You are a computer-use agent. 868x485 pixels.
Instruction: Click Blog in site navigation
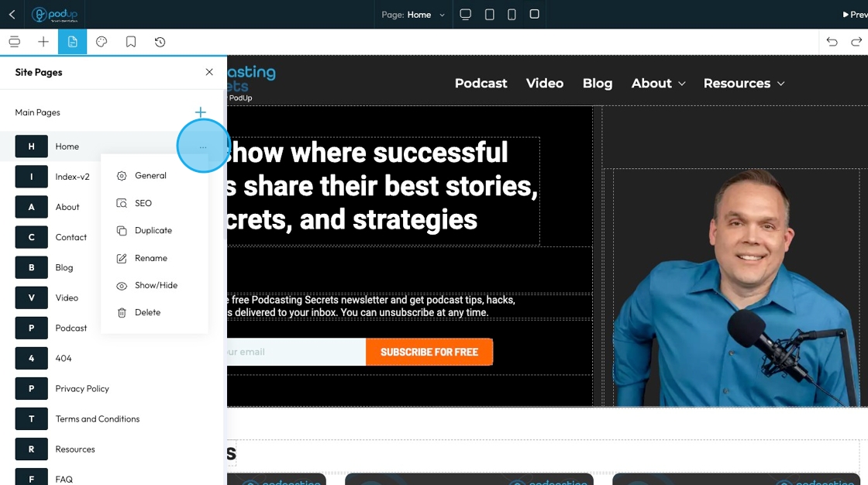coord(598,84)
